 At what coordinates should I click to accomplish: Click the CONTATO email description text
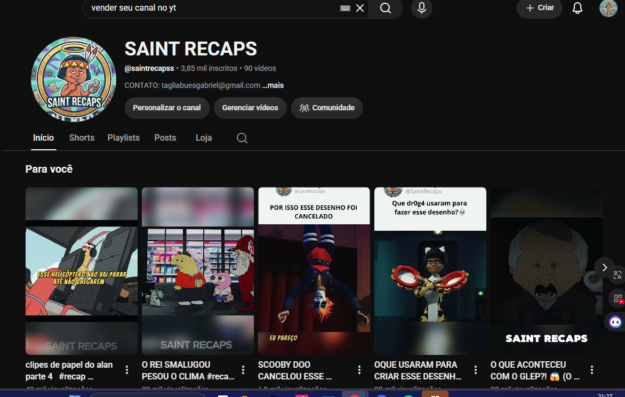[192, 85]
